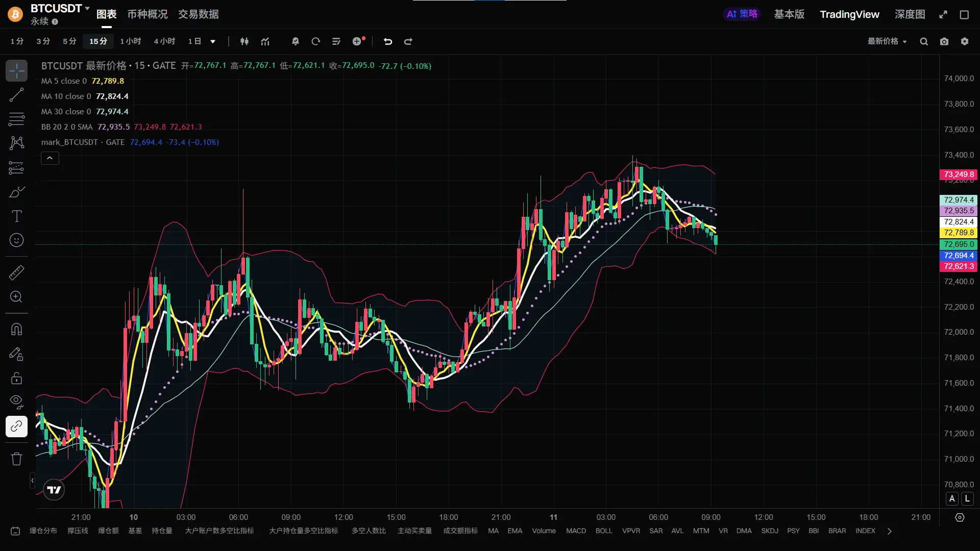Add the MACD indicator from bottom bar
The image size is (980, 551).
coord(576,531)
